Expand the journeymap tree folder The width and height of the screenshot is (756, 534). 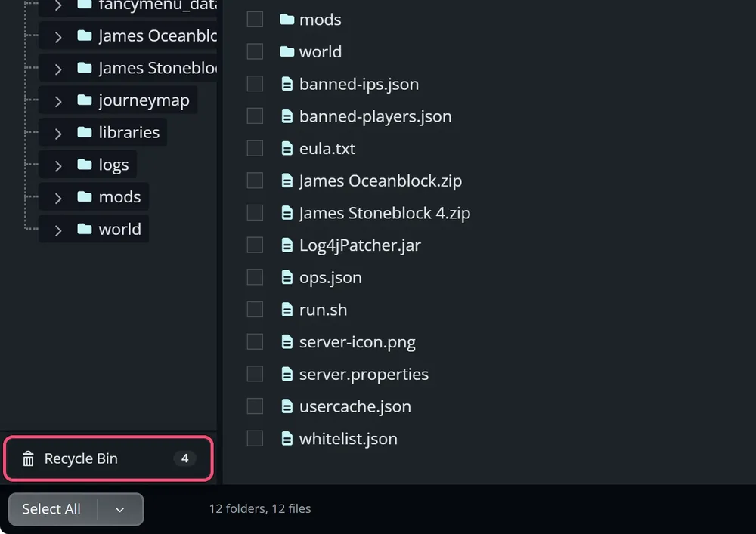(x=58, y=102)
